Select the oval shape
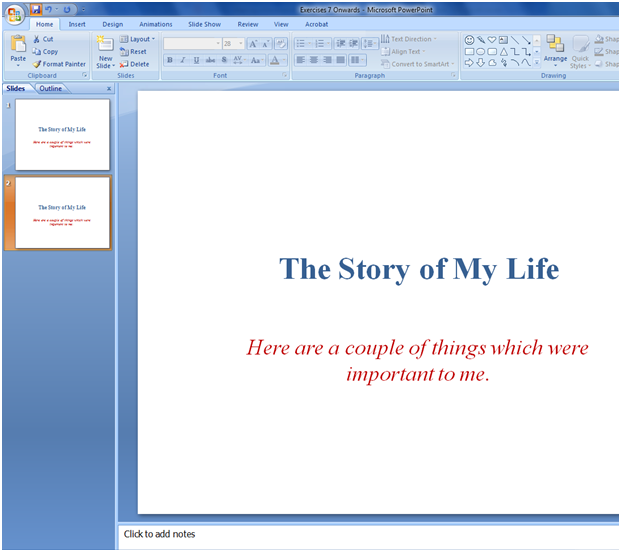This screenshot has width=621, height=552. (x=480, y=51)
